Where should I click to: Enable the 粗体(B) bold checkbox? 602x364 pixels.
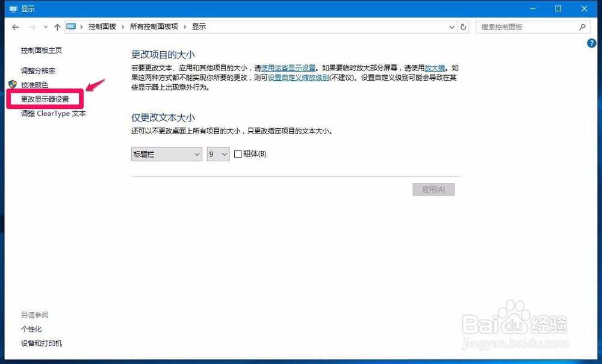pyautogui.click(x=238, y=154)
